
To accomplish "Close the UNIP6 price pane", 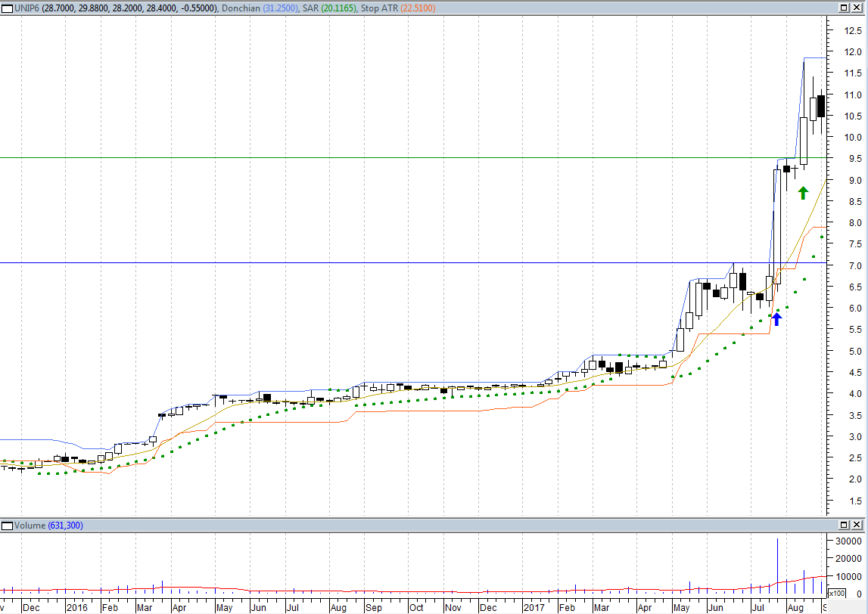I will 858,8.
